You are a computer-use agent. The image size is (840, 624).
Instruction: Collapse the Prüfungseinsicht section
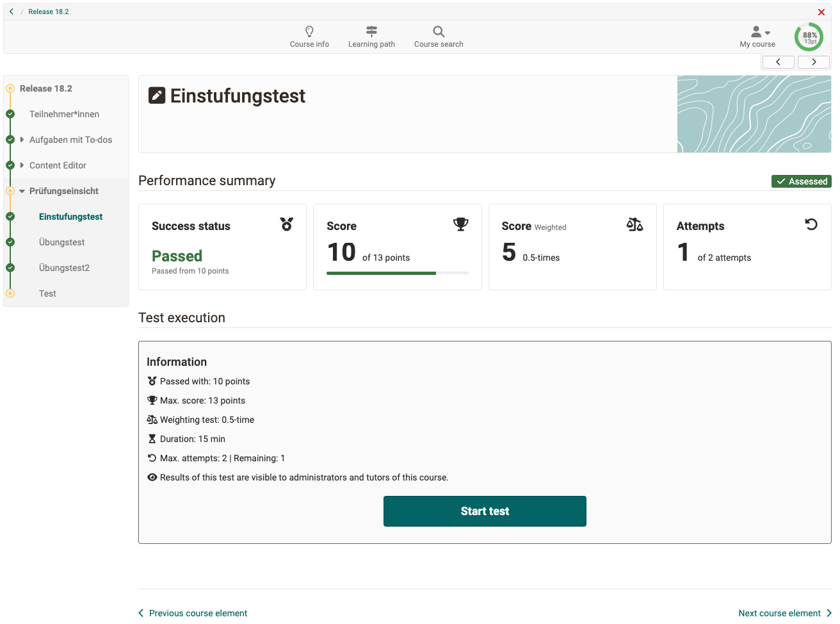pyautogui.click(x=22, y=191)
